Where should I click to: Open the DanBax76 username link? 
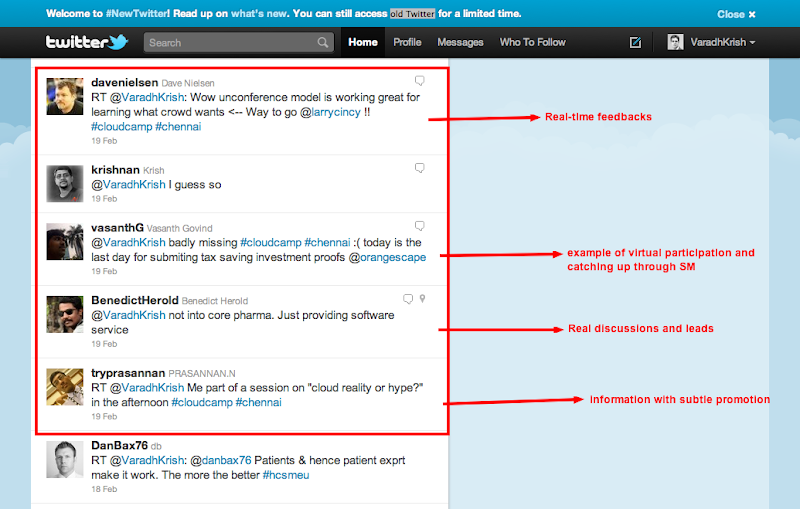click(119, 445)
